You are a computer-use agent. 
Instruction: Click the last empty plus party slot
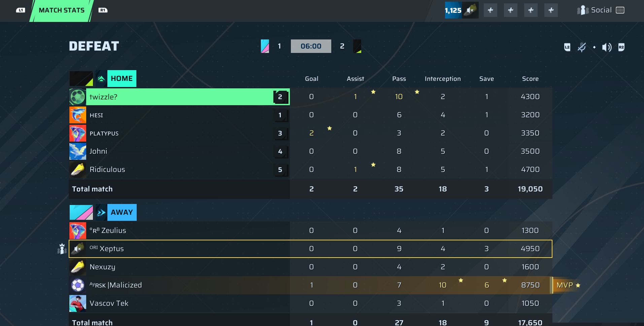(551, 10)
